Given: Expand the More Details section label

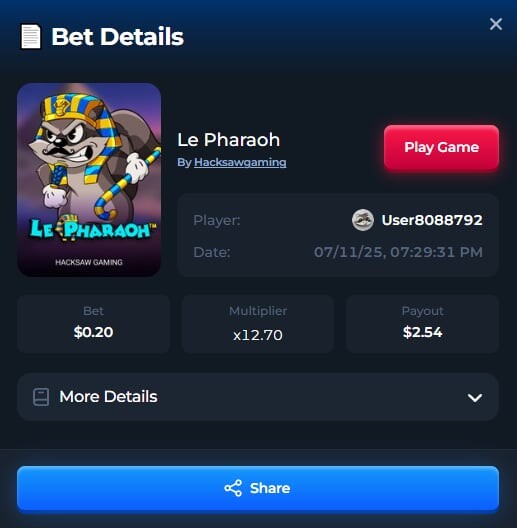Looking at the screenshot, I should pyautogui.click(x=108, y=397).
